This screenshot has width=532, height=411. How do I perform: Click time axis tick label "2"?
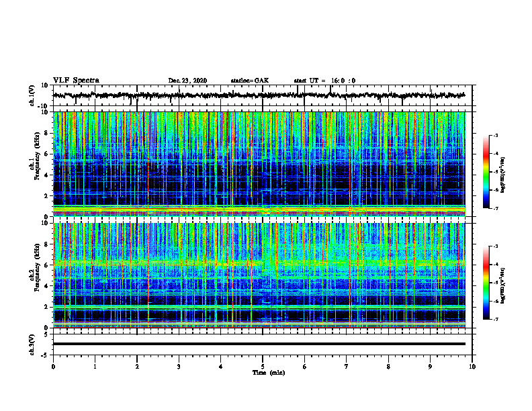click(x=137, y=367)
